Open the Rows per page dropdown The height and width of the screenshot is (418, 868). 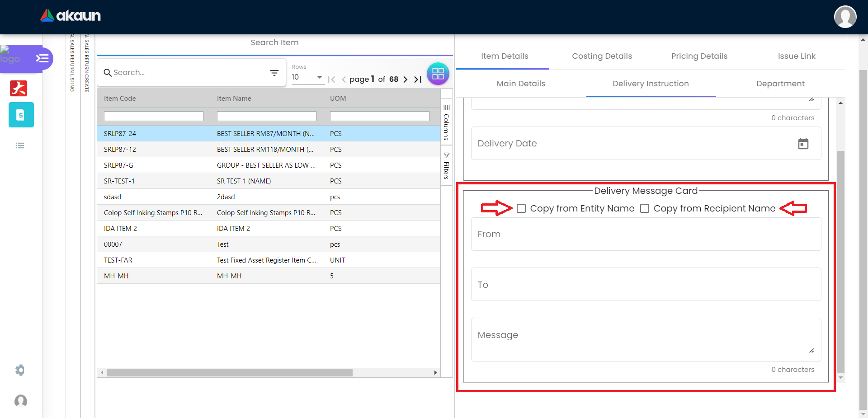tap(307, 77)
